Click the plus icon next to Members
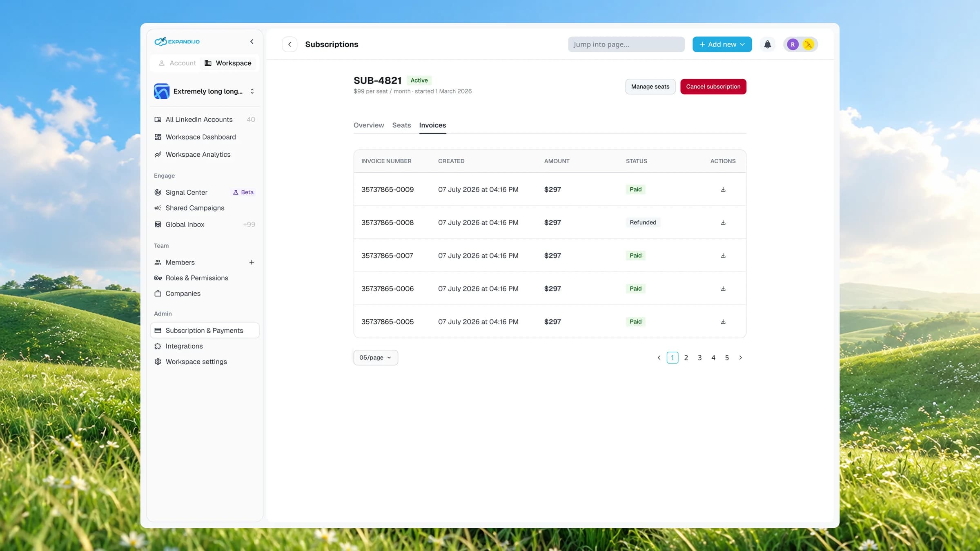This screenshot has width=980, height=551. 252,262
